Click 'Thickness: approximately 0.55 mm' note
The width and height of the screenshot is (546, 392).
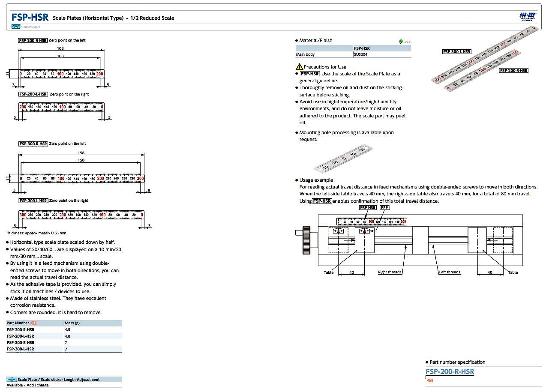(36, 233)
